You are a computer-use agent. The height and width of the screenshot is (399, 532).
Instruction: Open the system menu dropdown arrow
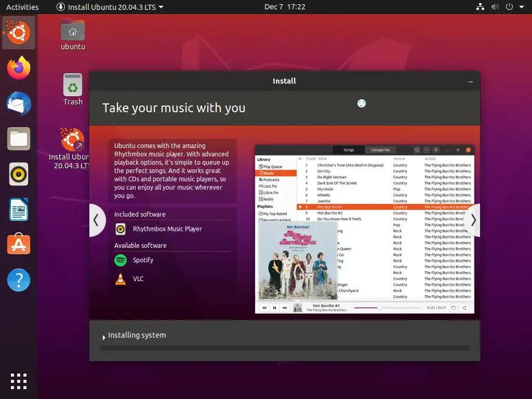coord(522,7)
